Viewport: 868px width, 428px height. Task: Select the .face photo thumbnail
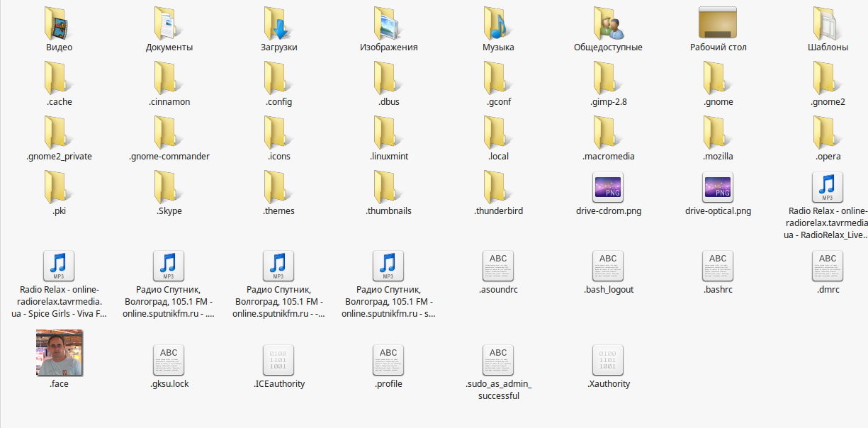tap(60, 353)
